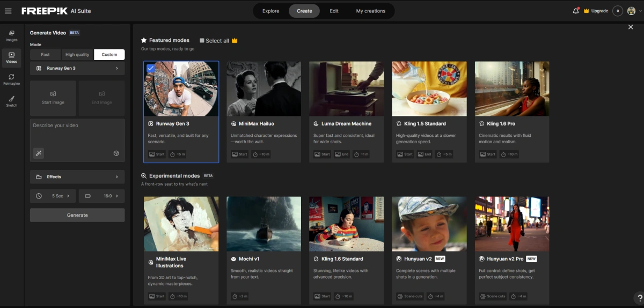This screenshot has height=308, width=644.
Task: Select Fast mode
Action: (x=46, y=55)
